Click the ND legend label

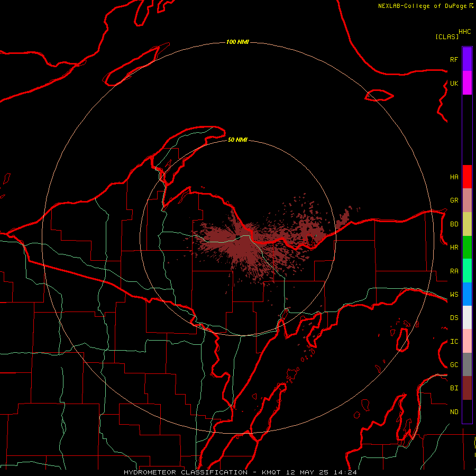[x=454, y=412]
